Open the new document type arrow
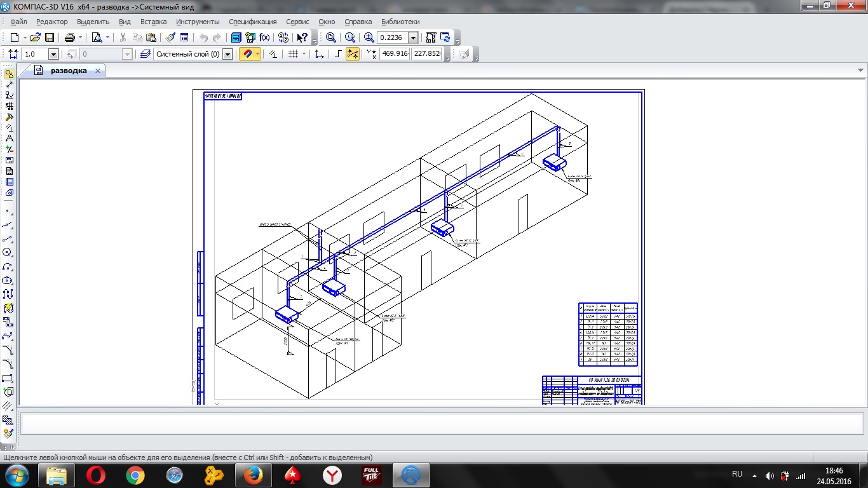 tap(24, 37)
